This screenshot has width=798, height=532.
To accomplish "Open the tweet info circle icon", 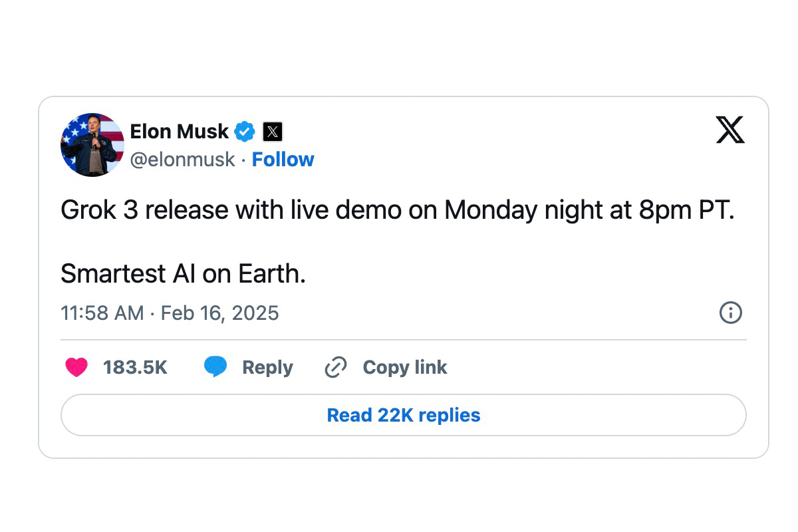I will [730, 313].
